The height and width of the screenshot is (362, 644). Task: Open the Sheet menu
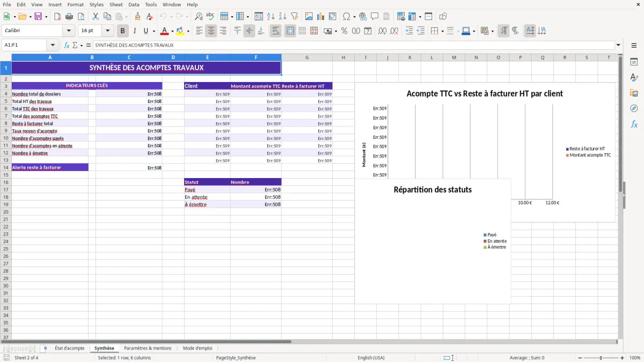pyautogui.click(x=116, y=4)
